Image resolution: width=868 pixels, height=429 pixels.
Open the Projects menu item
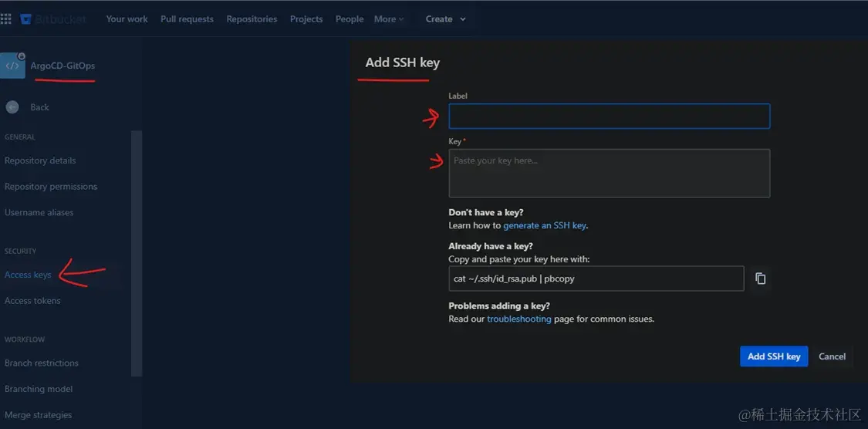point(306,19)
